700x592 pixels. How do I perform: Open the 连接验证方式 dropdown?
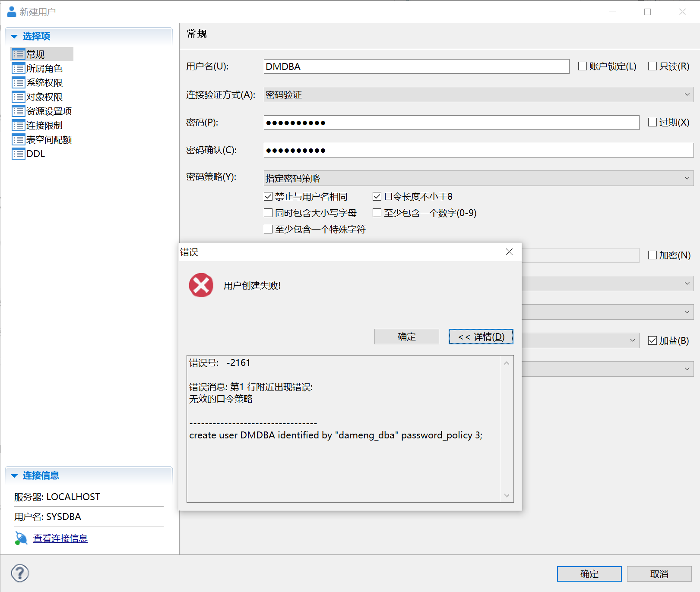pos(478,94)
